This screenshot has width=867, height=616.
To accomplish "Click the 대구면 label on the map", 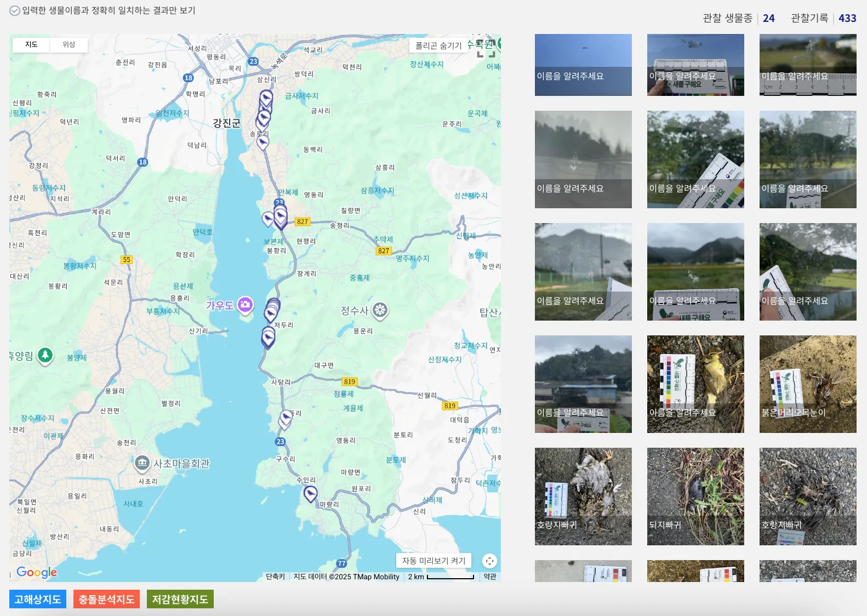I will 324,365.
